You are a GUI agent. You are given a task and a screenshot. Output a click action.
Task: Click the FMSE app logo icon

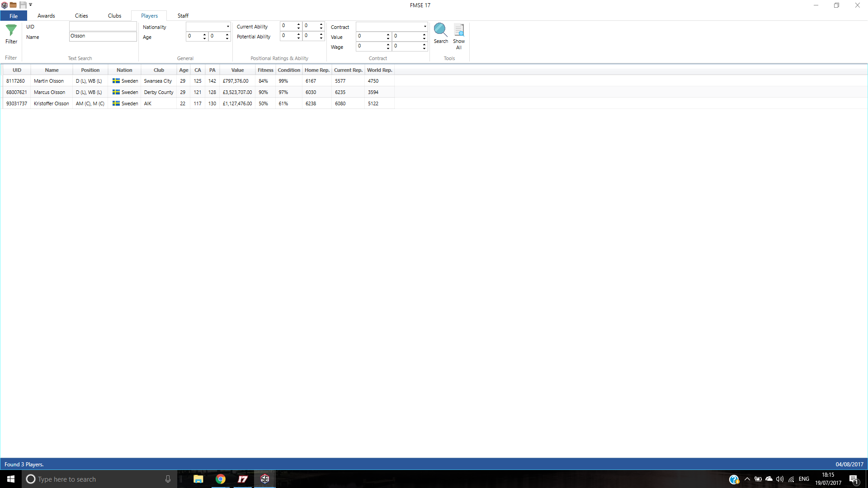point(5,5)
